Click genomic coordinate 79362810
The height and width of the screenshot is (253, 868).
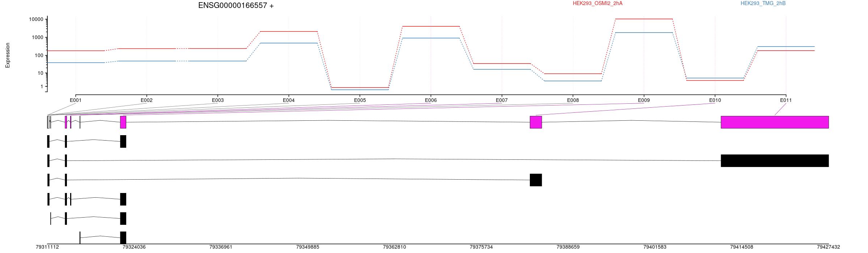(395, 247)
